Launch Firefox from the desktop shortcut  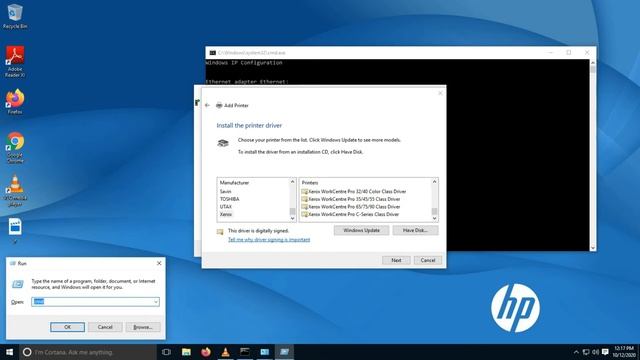tap(15, 101)
